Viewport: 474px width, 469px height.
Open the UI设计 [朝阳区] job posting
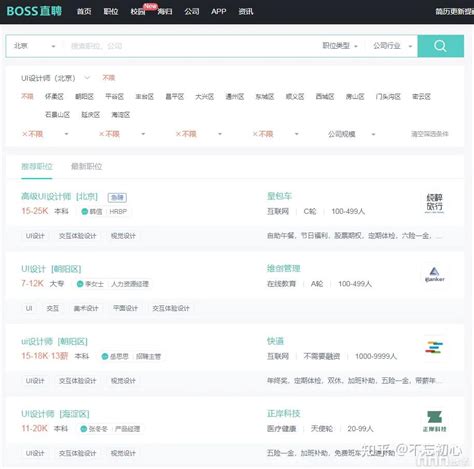[x=51, y=269]
